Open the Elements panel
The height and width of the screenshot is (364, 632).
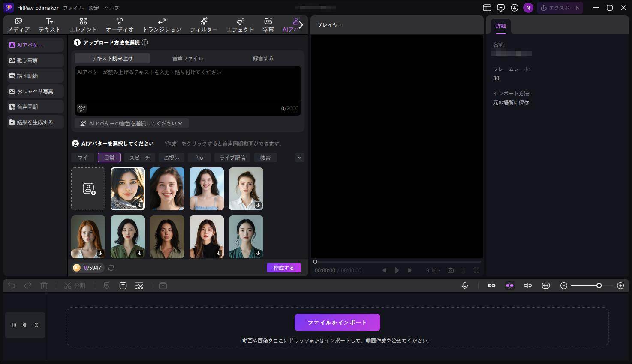click(x=83, y=25)
